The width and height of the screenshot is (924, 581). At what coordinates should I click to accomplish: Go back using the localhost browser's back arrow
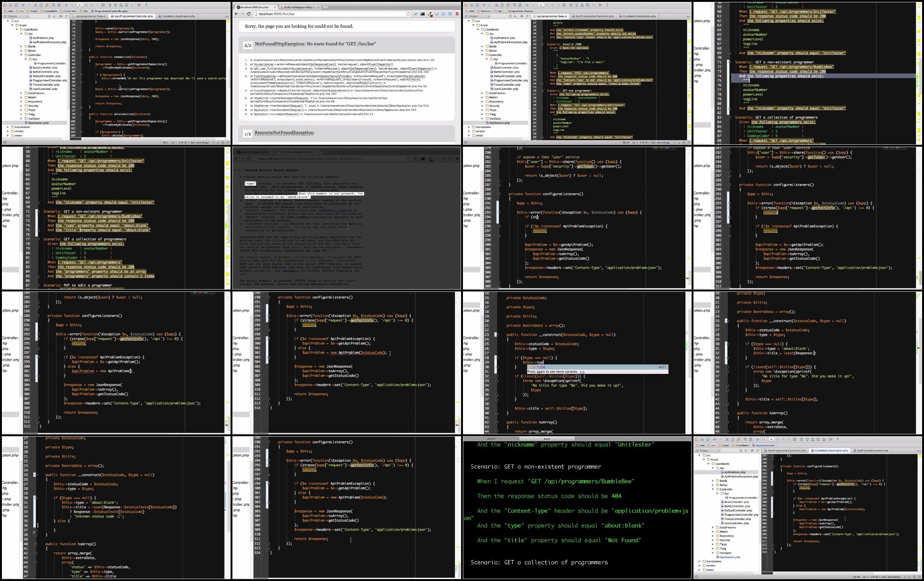pyautogui.click(x=236, y=14)
